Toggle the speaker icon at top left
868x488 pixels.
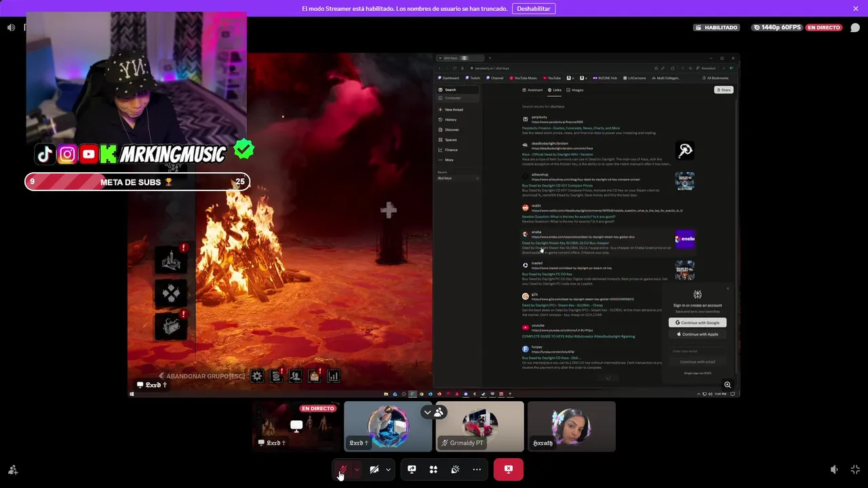click(x=11, y=28)
